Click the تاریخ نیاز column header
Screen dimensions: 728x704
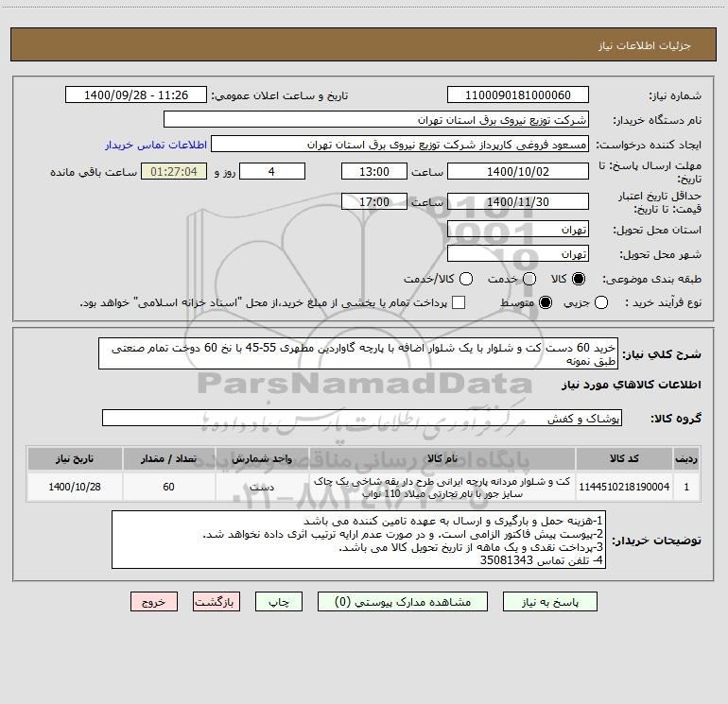click(75, 459)
